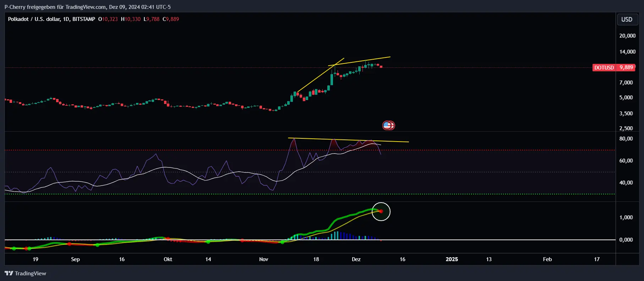644x281 pixels.
Task: Click the 2,500 price axis label
Action: (x=626, y=128)
